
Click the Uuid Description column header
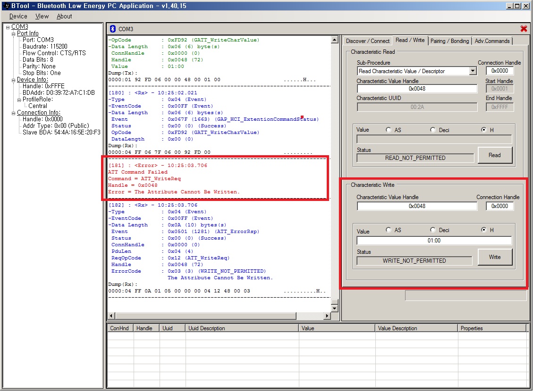242,328
